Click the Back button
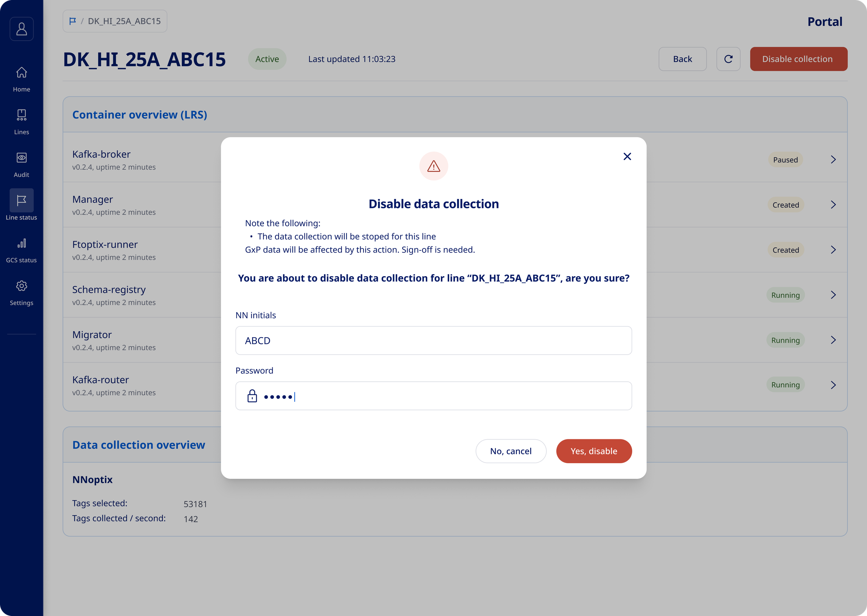Viewport: 867px width, 616px height. point(682,59)
